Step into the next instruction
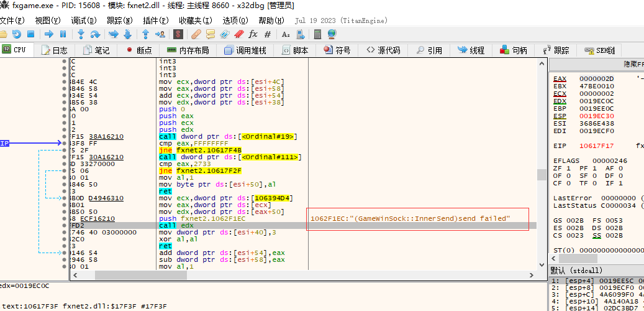Screen dimensions: 644x311 tap(81, 34)
